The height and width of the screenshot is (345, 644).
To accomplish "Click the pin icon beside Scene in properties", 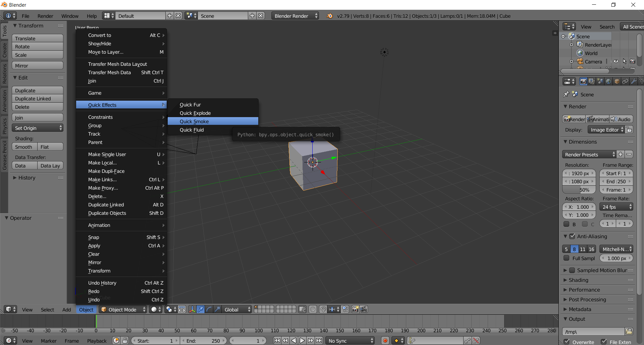I will coord(566,94).
